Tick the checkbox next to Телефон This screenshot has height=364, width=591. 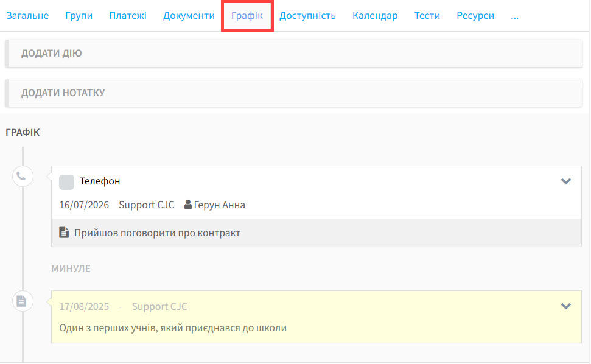66,182
